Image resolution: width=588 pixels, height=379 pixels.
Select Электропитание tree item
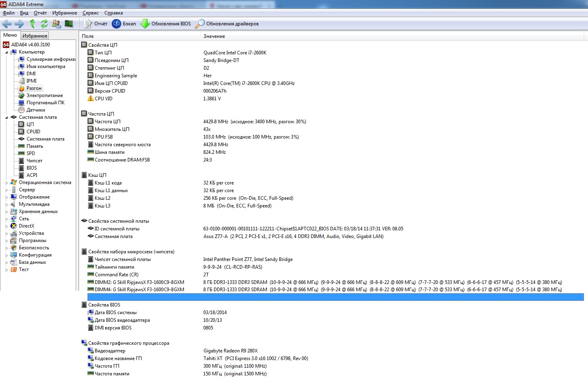coord(45,95)
